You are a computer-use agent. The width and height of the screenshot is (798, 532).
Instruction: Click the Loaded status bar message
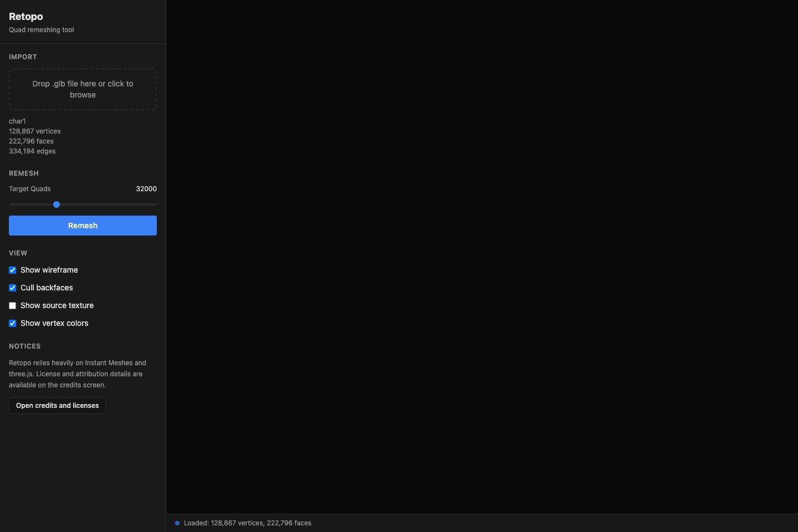(x=247, y=523)
